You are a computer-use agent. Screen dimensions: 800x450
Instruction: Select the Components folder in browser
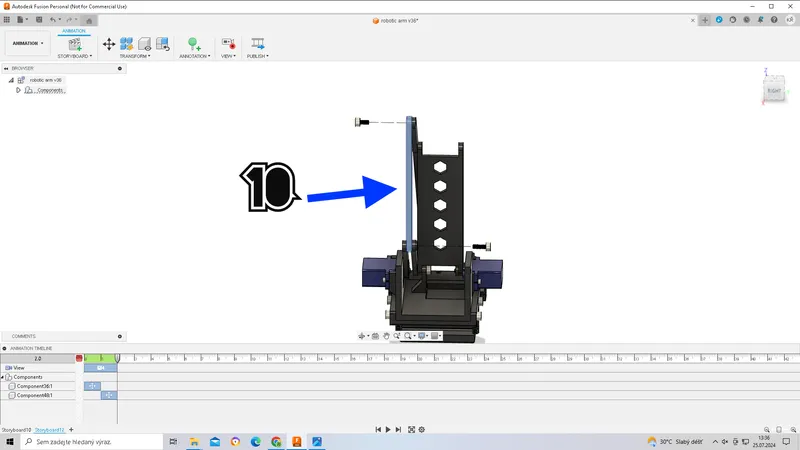click(50, 90)
